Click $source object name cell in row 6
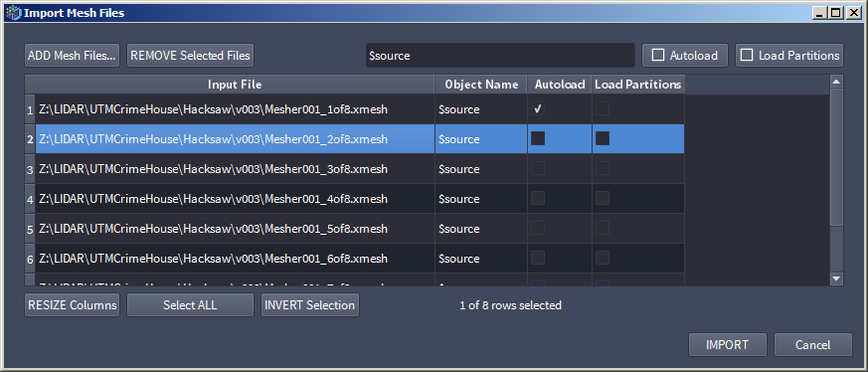This screenshot has height=372, width=868. 481,259
